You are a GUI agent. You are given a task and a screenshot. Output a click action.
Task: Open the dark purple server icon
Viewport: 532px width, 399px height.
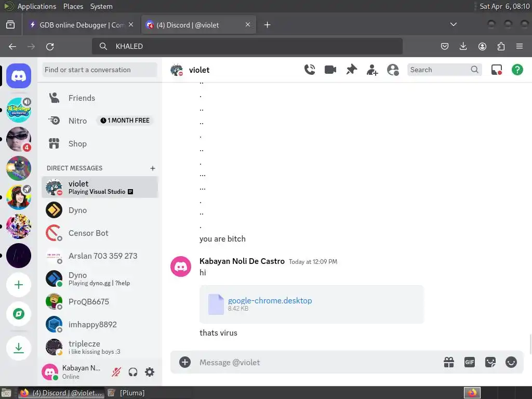(x=19, y=256)
